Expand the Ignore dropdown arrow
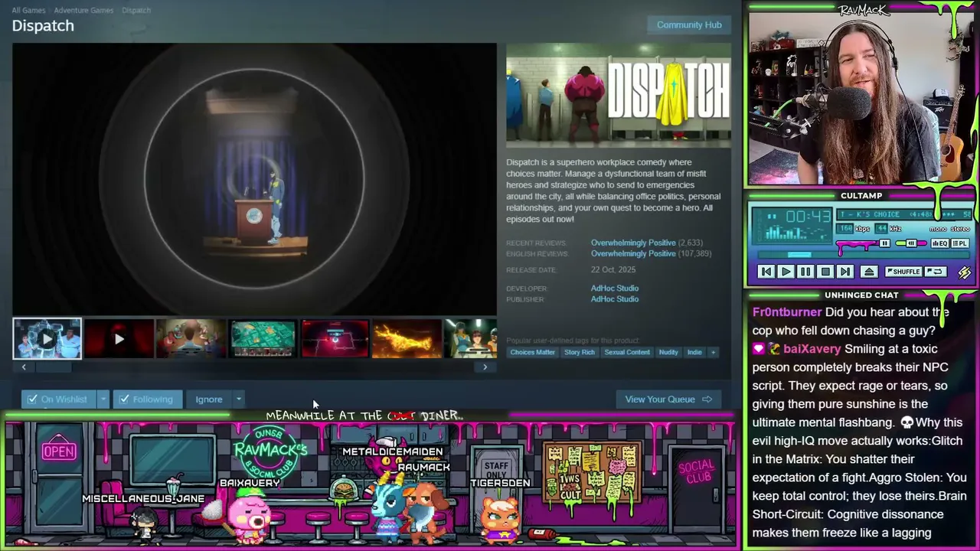The image size is (980, 551). [x=239, y=399]
